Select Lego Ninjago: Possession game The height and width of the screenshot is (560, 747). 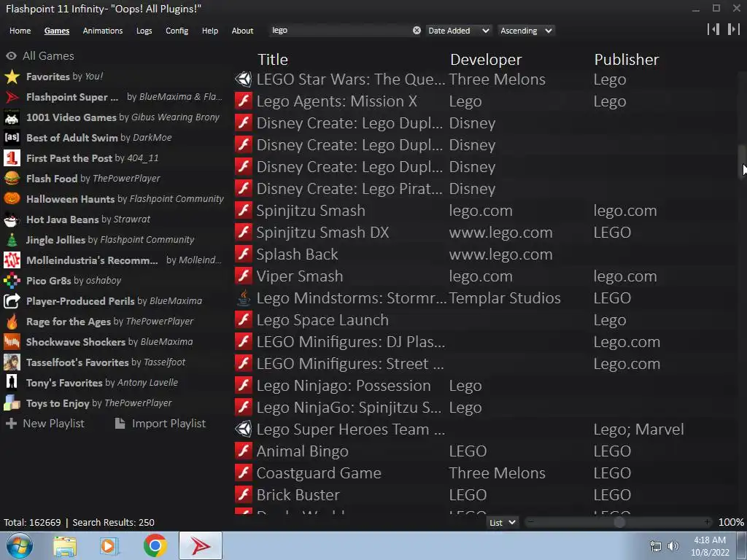click(485, 386)
